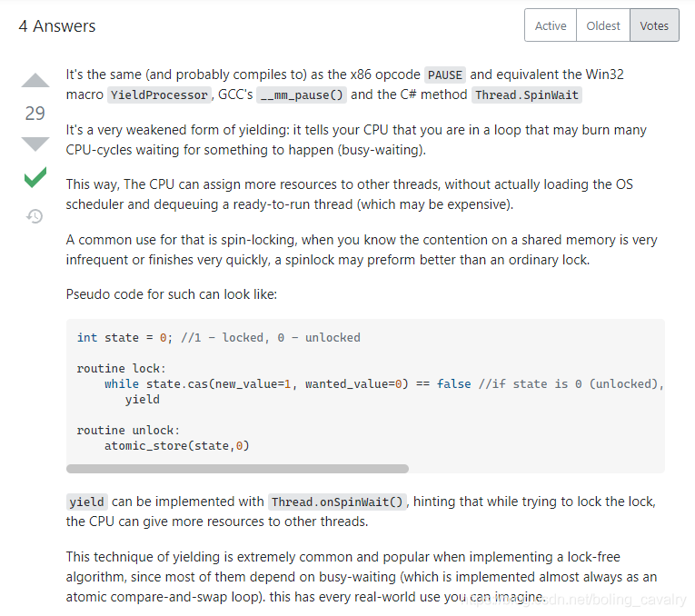
Task: Click the green accepted-answer checkmark
Action: (35, 177)
